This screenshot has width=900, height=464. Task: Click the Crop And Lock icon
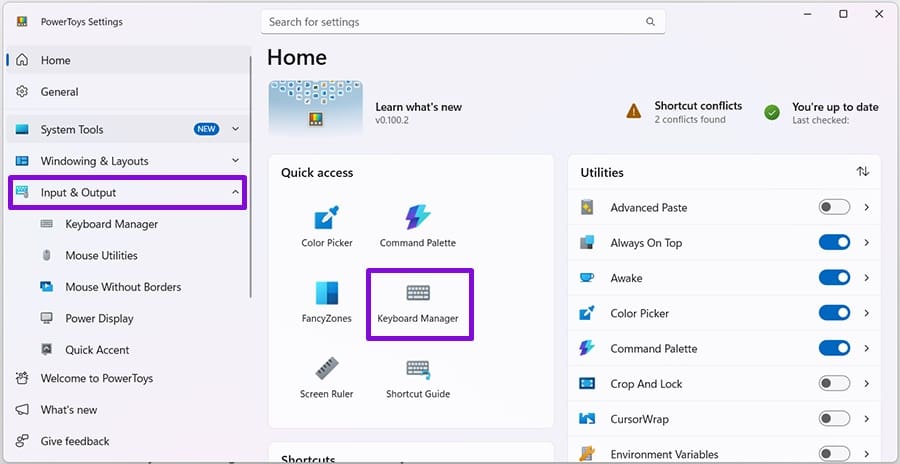click(587, 384)
